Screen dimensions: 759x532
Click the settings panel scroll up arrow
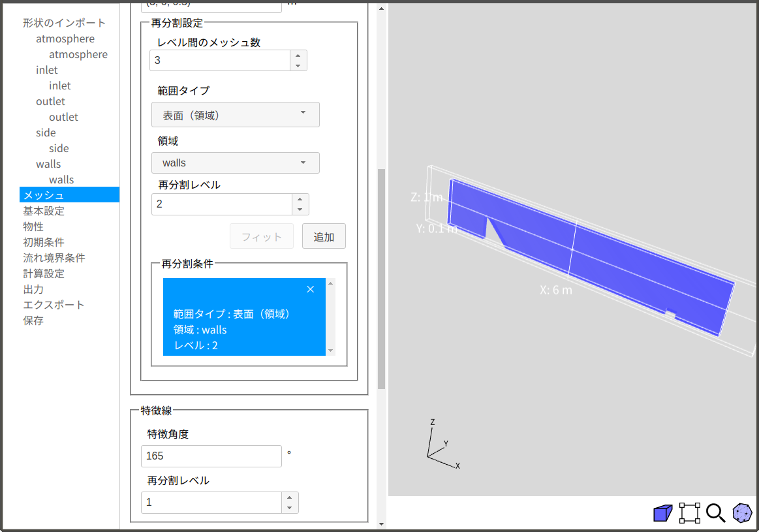click(381, 8)
